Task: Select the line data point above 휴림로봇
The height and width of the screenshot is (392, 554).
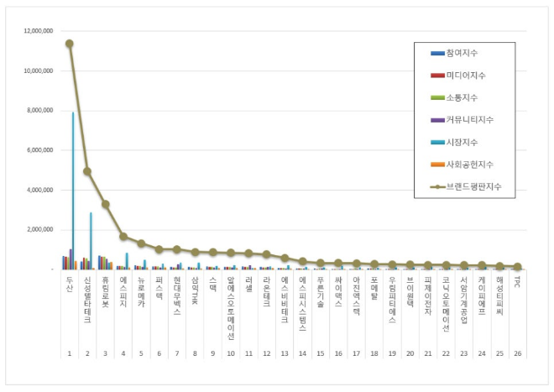Action: point(105,204)
